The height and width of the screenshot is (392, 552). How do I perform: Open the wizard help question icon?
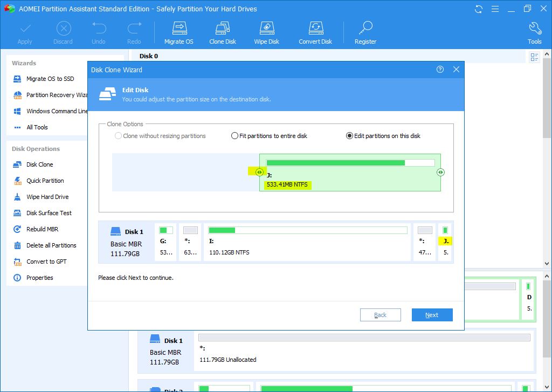440,70
